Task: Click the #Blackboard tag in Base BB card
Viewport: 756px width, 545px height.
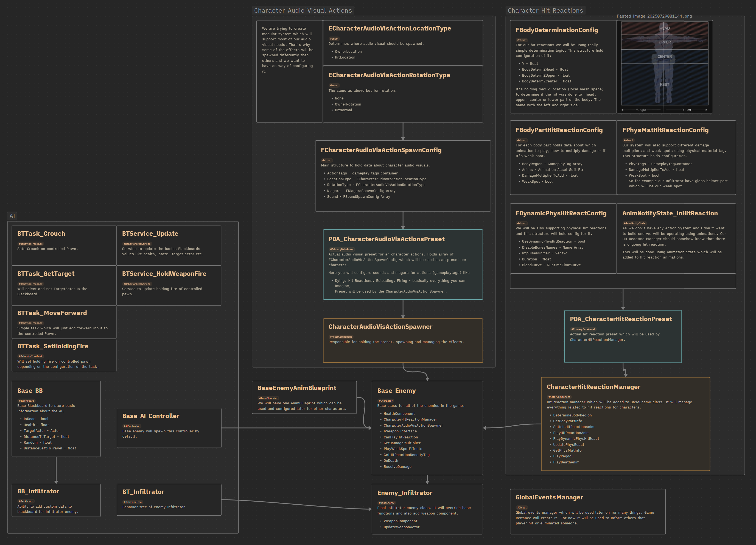Action: point(26,401)
